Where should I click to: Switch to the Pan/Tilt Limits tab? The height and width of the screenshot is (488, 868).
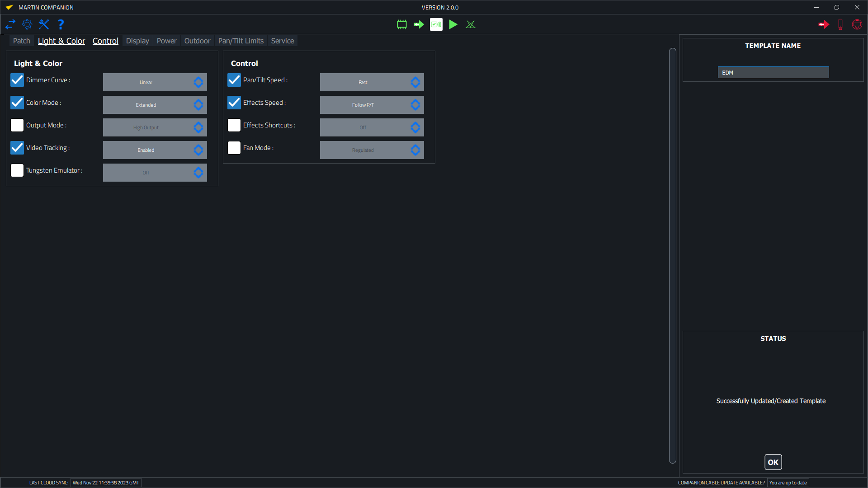pos(241,41)
